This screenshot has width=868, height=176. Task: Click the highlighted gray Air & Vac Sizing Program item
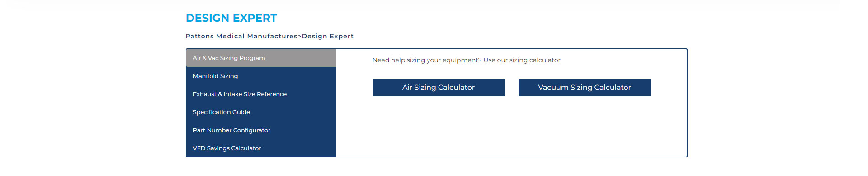(x=261, y=58)
